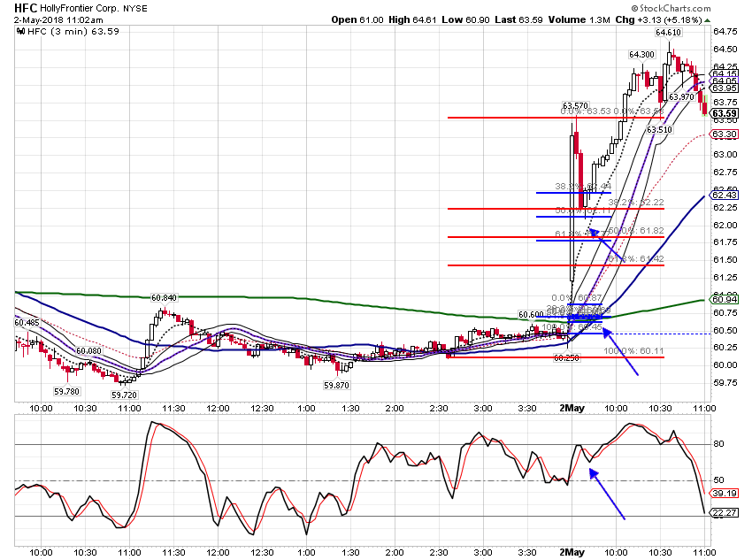Click the 100.0%: 60.11 Fibonacci label
This screenshot has width=752, height=560.
click(633, 351)
